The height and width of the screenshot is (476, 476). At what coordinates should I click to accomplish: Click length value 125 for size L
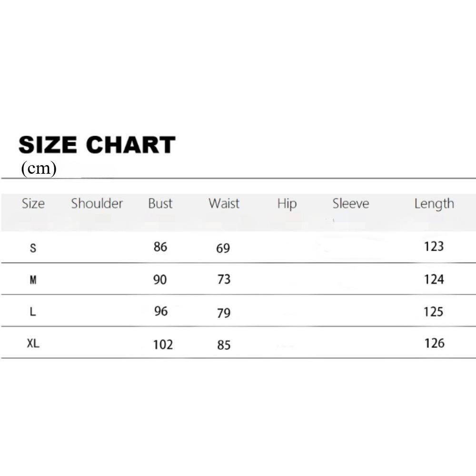coord(434,312)
